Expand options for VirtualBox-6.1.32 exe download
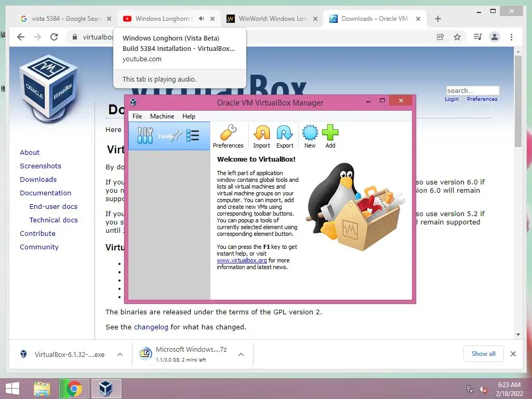This screenshot has height=399, width=532. [x=120, y=354]
